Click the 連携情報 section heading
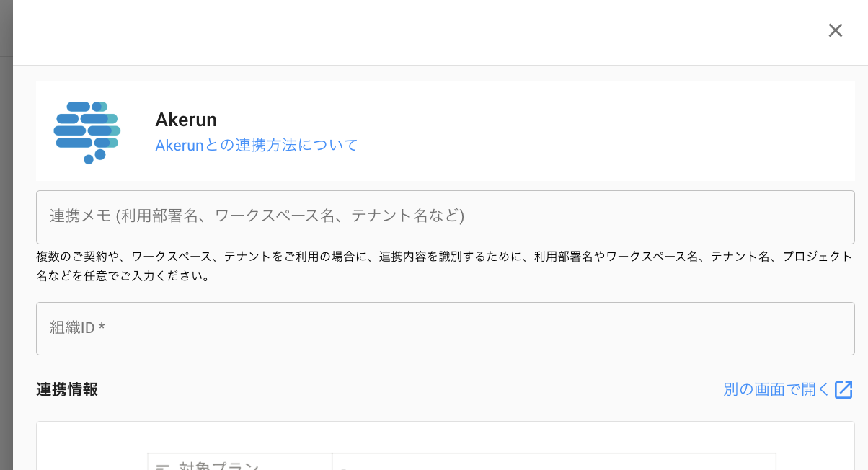 point(67,390)
